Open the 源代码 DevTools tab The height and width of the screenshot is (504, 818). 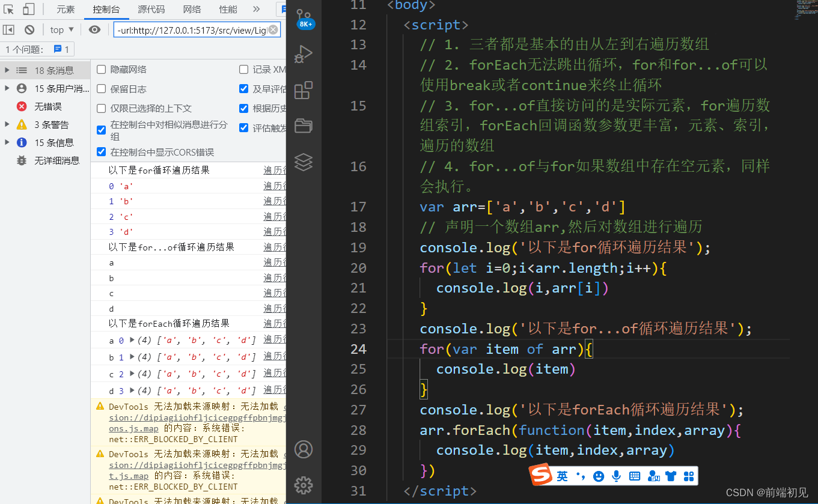point(151,9)
